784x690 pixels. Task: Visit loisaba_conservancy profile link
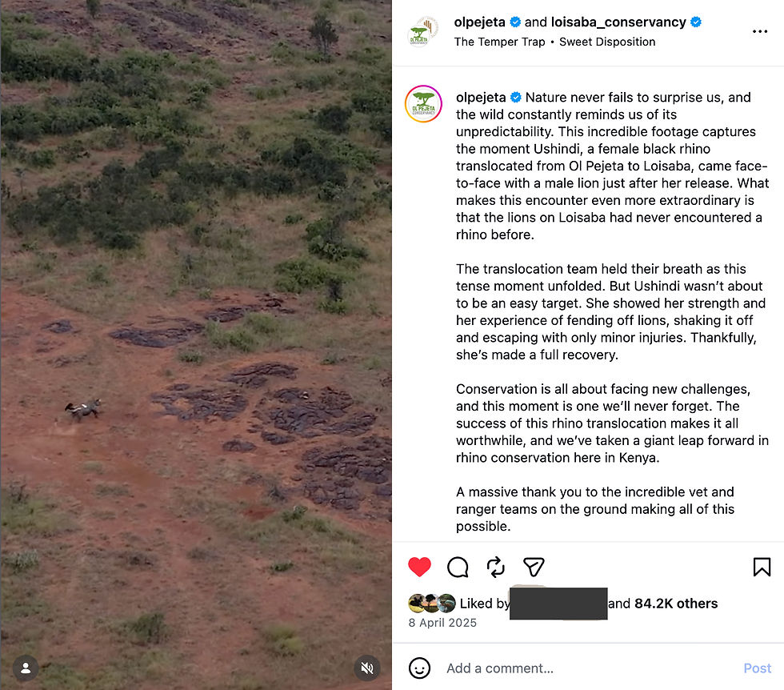[618, 22]
